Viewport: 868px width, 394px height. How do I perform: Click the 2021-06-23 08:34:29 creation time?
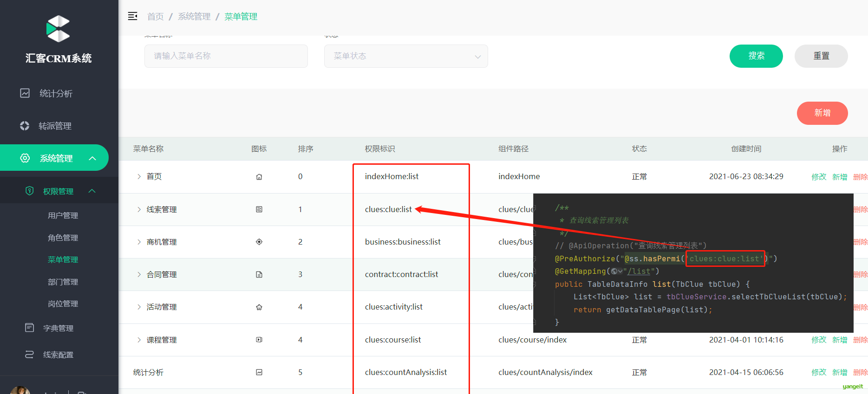(x=746, y=176)
